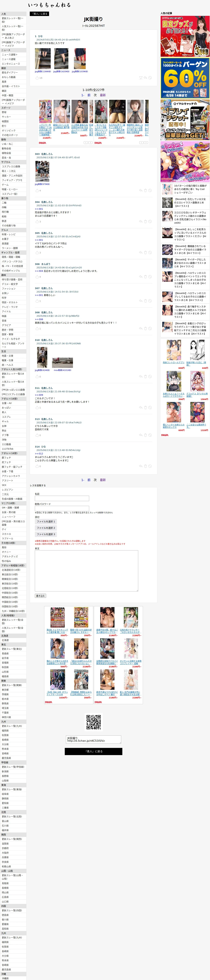This screenshot has width=210, height=980.
Task: Click the reply arrow on post 311
Action: [x=141, y=408]
